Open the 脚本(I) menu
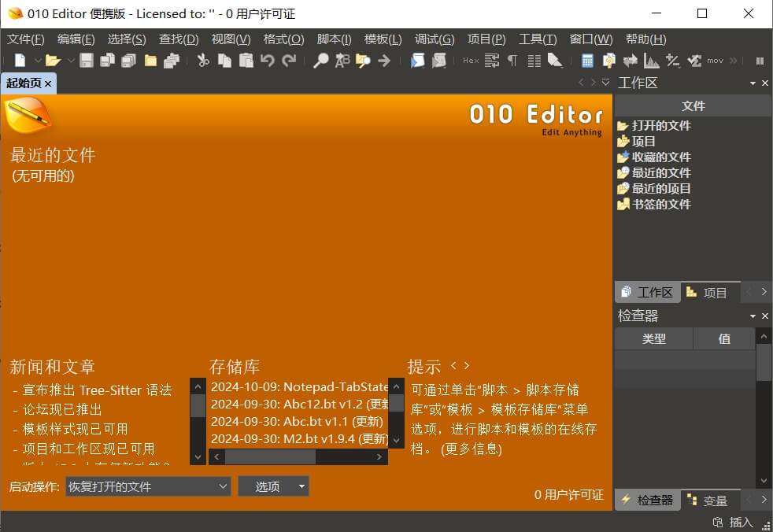The width and height of the screenshot is (773, 532). click(x=334, y=39)
